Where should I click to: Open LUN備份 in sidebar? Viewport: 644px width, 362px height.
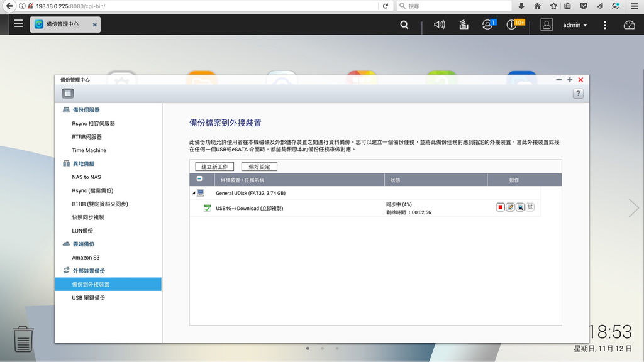(82, 231)
